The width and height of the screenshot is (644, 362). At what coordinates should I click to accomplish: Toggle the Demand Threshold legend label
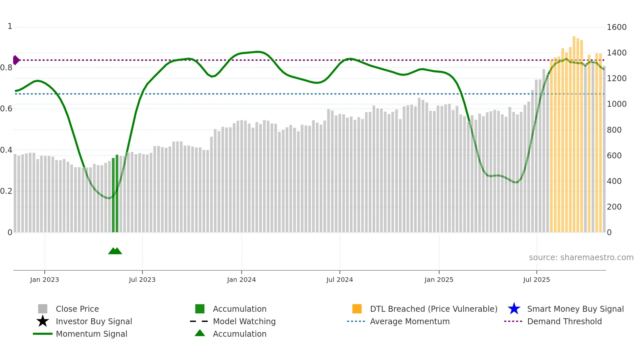click(564, 321)
